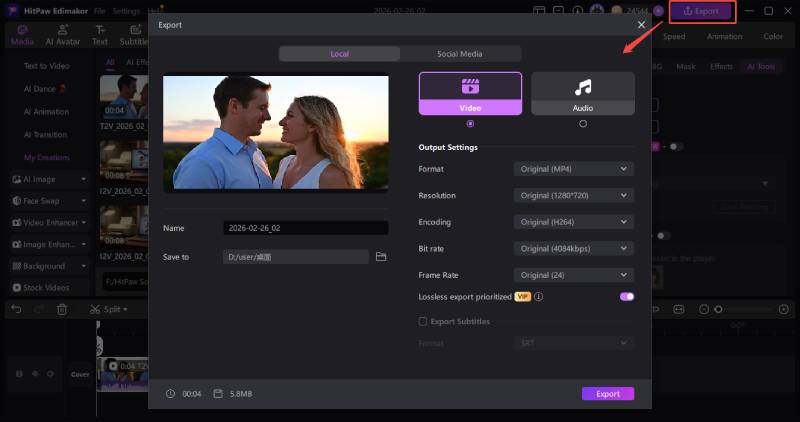Click the delete trash icon above timeline

click(x=62, y=310)
